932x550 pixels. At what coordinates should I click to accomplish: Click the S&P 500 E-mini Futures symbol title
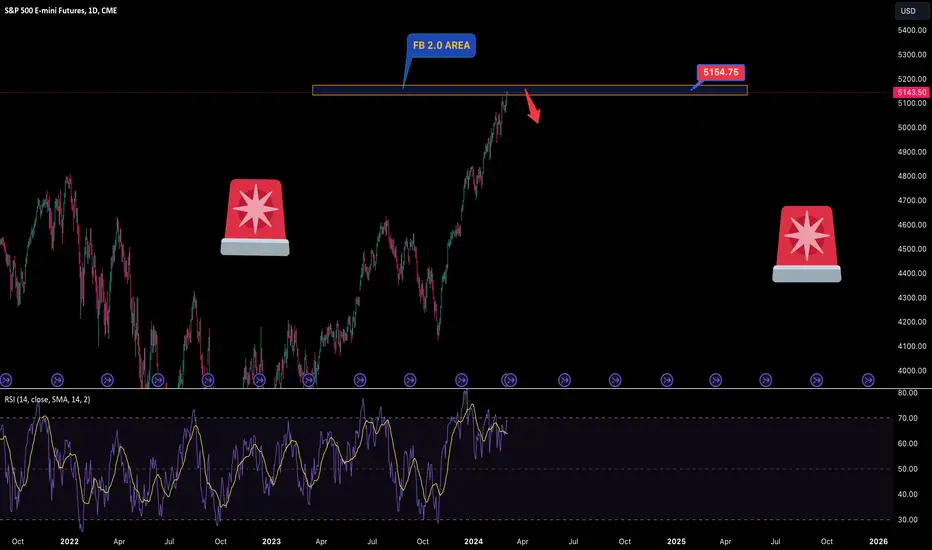[61, 10]
